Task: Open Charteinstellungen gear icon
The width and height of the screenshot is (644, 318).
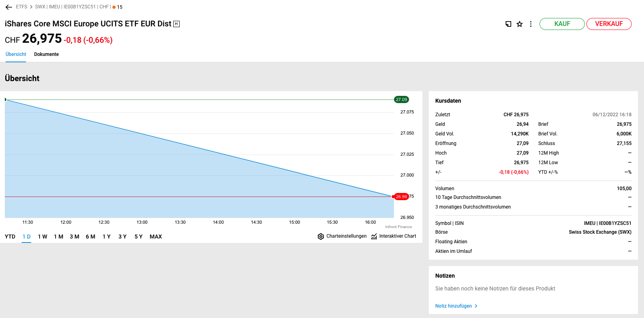Action: [321, 237]
